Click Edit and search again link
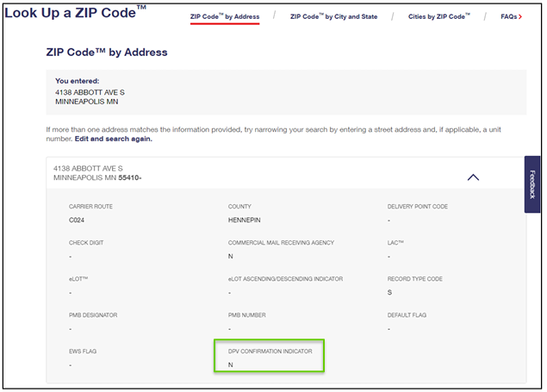The width and height of the screenshot is (547, 392). [x=114, y=139]
